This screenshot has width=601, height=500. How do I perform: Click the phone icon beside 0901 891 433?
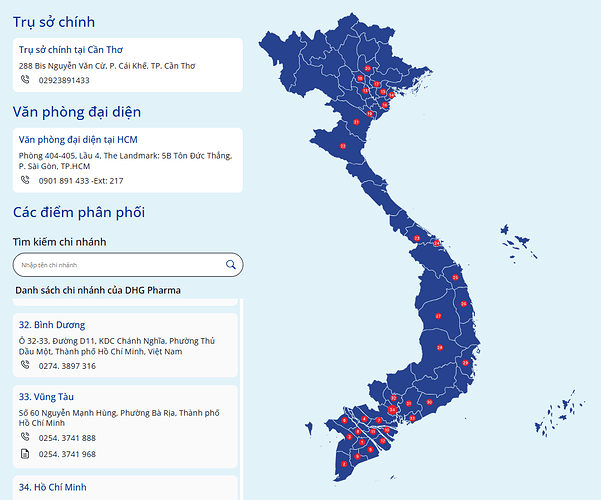pos(25,180)
